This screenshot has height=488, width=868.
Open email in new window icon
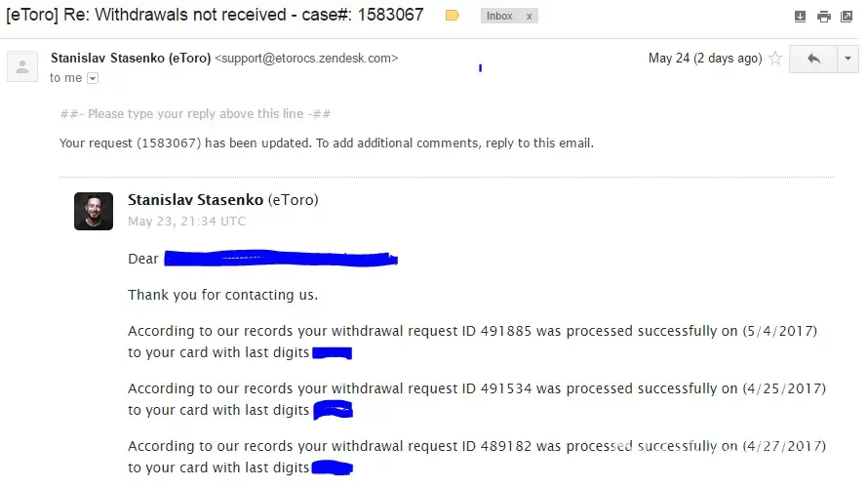(x=847, y=17)
